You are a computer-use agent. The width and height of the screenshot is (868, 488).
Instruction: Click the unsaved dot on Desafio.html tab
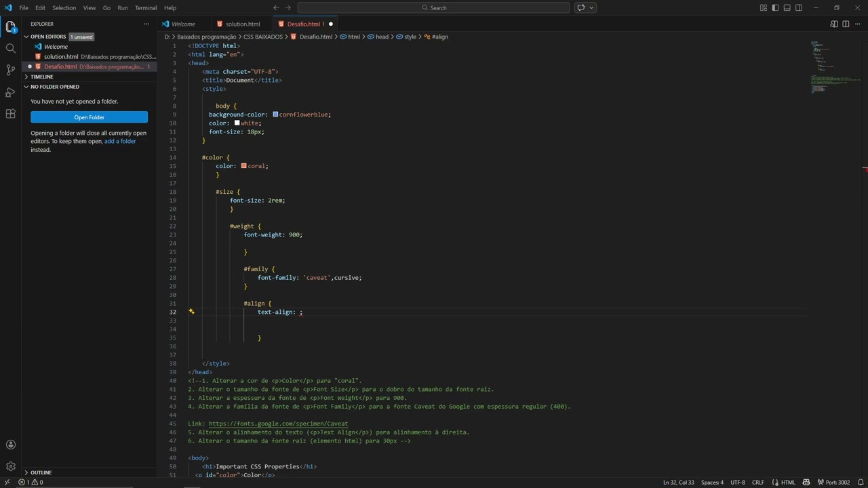(331, 24)
